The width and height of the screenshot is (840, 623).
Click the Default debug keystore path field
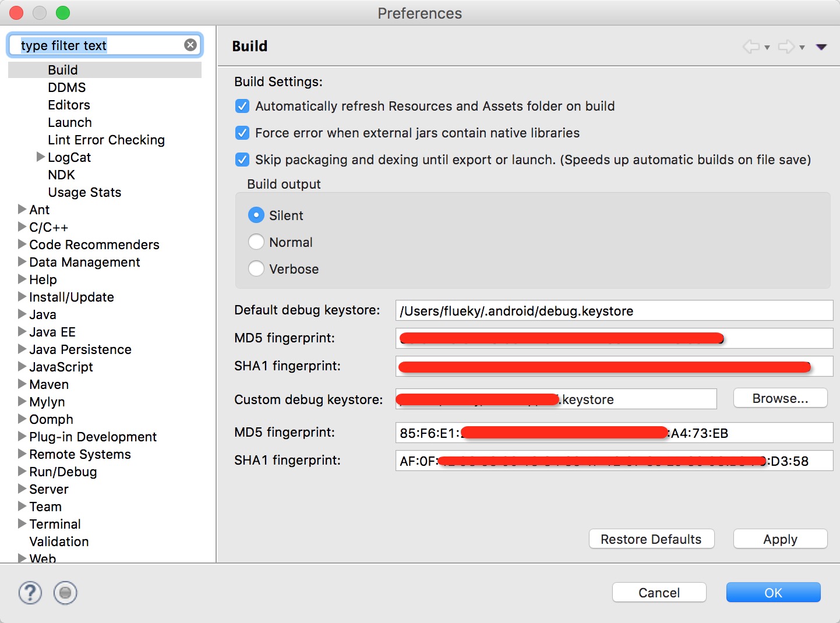tap(614, 310)
